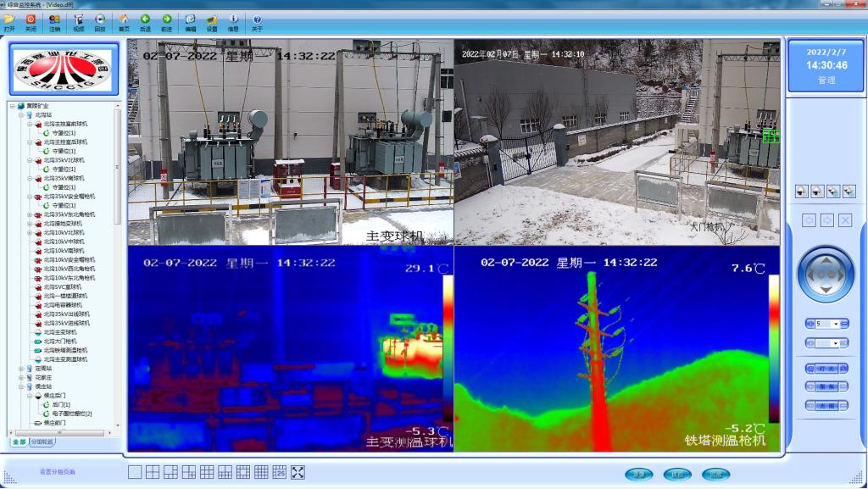Go to 首页 (Home) via house icon
Screen dimensions: 868x489
coord(124,19)
